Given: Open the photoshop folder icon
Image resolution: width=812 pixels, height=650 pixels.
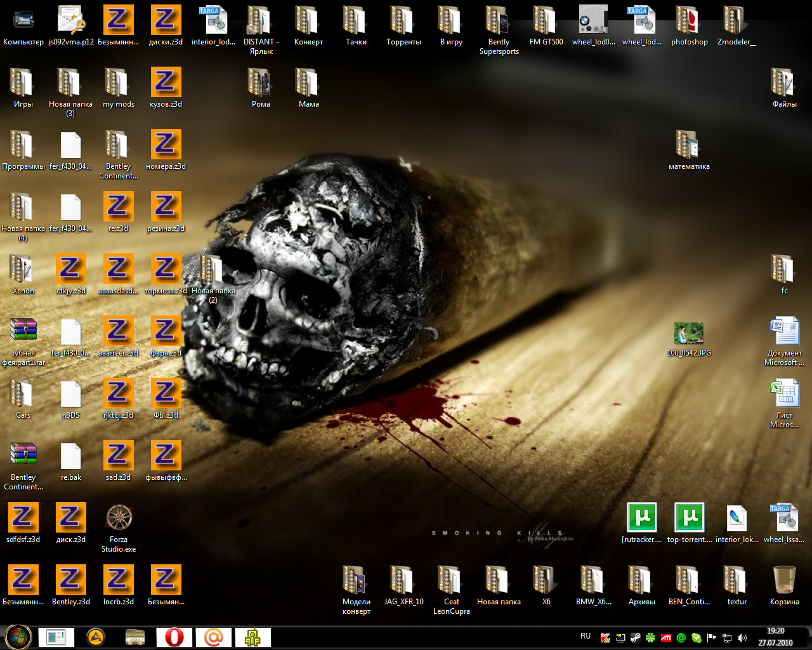Looking at the screenshot, I should pos(689,27).
